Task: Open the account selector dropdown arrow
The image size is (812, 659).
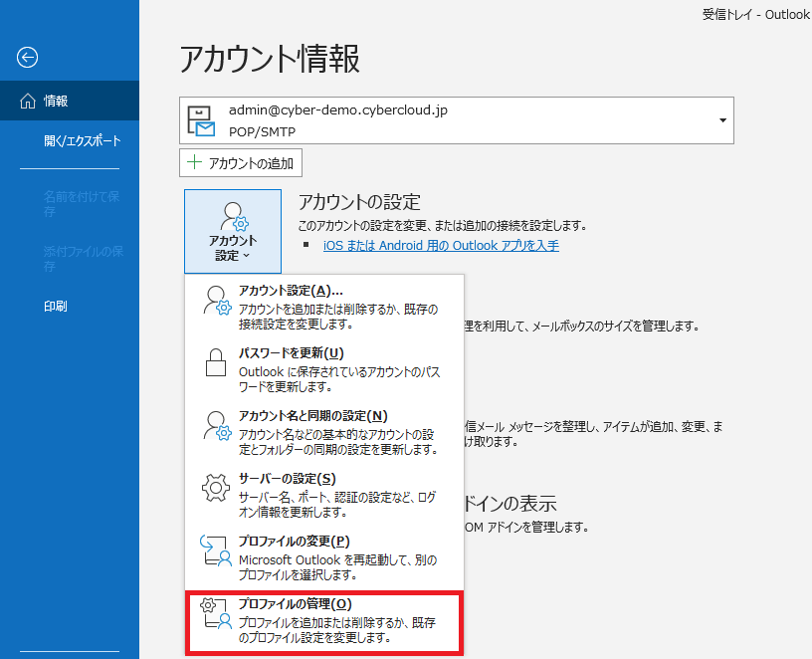Action: coord(722,120)
